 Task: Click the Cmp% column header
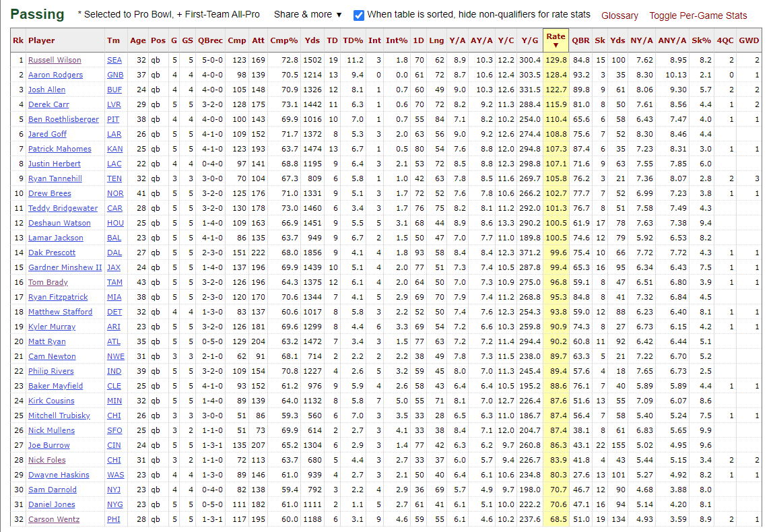[x=283, y=40]
